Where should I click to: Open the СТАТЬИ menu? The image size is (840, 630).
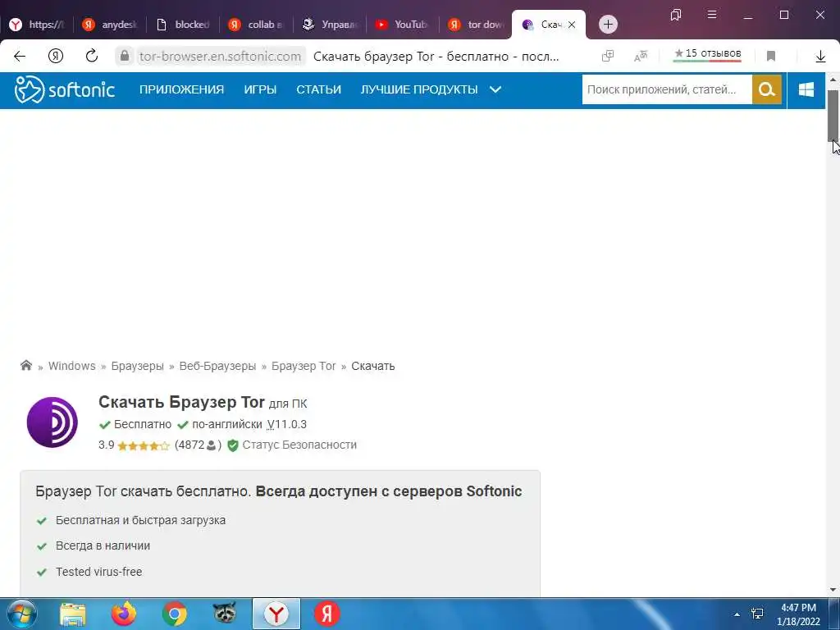coord(319,89)
